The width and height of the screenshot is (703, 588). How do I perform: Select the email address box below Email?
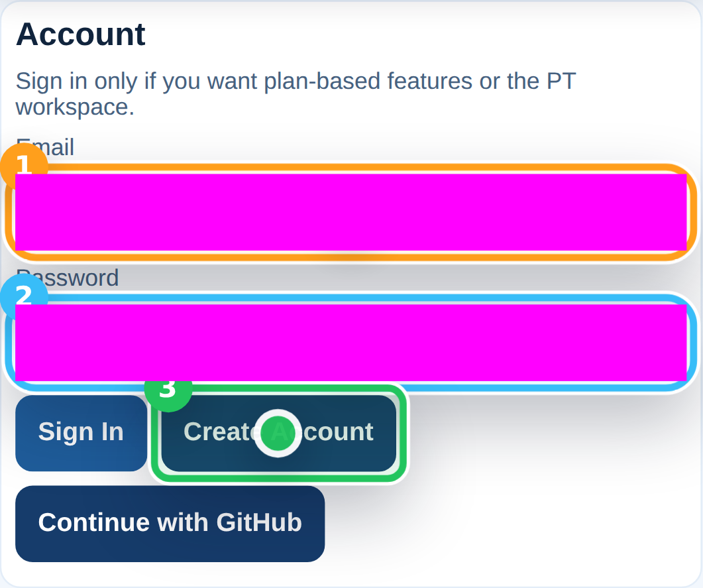point(351,212)
